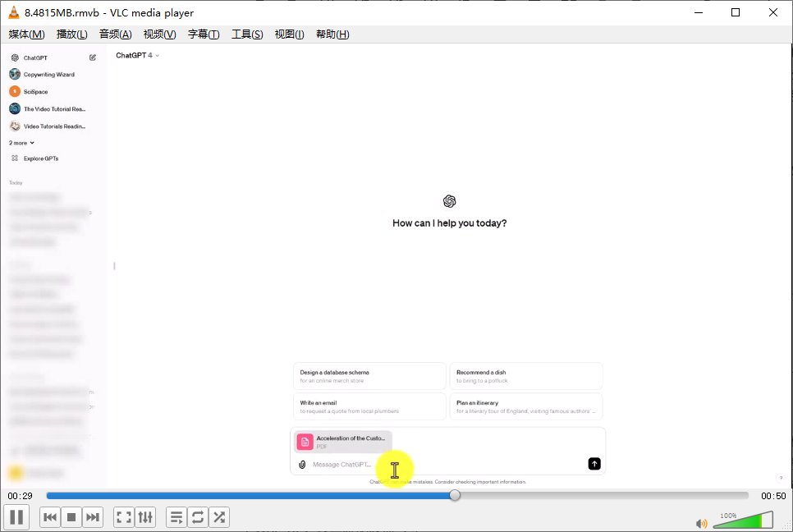Click the paperclip attach file icon
793x532 pixels.
(x=302, y=464)
